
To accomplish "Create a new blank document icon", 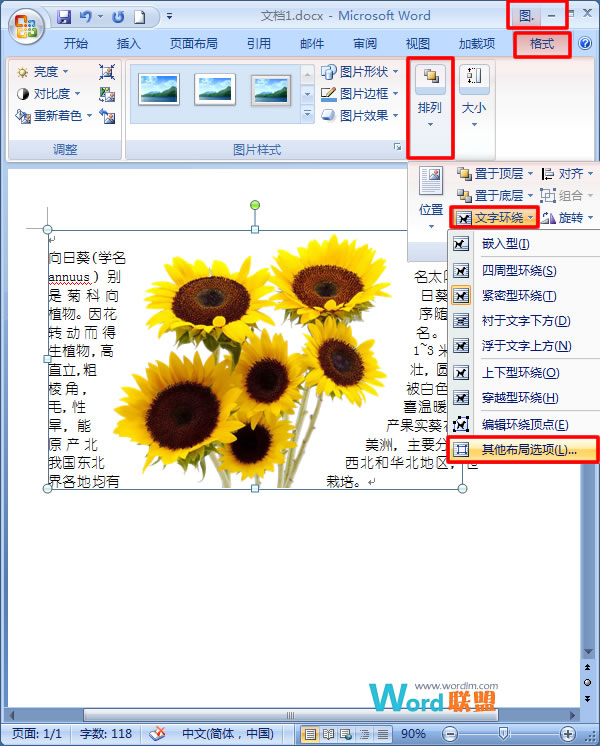I will click(x=139, y=17).
